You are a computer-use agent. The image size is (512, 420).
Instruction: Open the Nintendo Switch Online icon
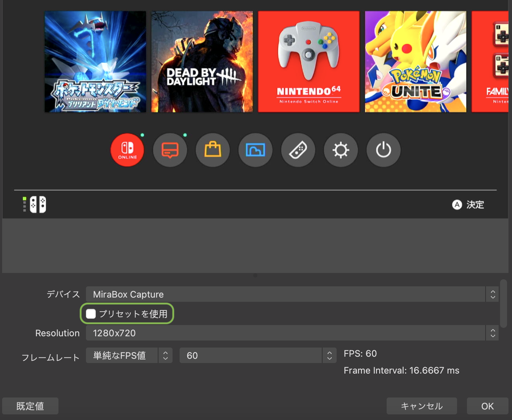[x=127, y=150]
